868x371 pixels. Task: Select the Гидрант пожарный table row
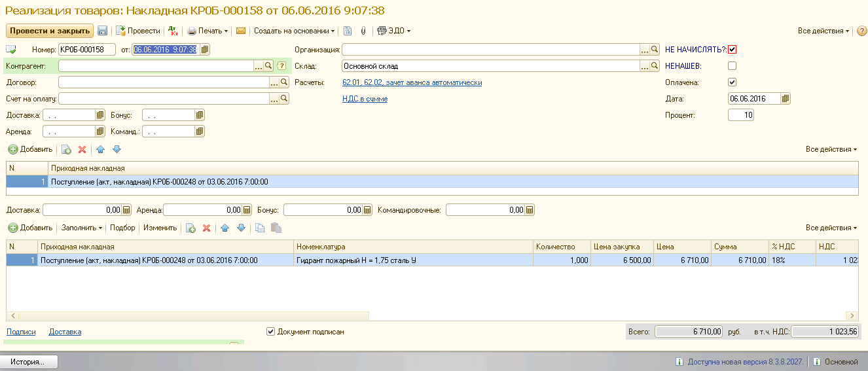pyautogui.click(x=412, y=260)
